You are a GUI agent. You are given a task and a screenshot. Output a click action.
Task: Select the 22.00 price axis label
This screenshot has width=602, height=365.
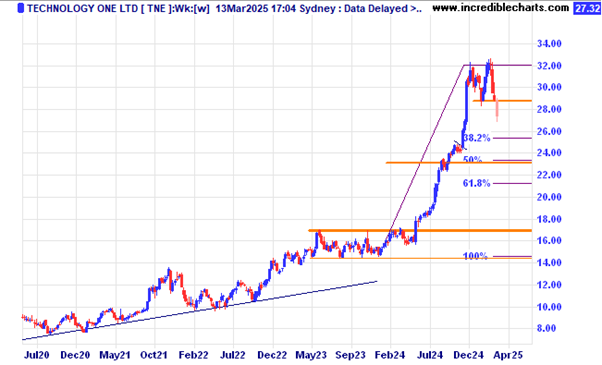[549, 175]
